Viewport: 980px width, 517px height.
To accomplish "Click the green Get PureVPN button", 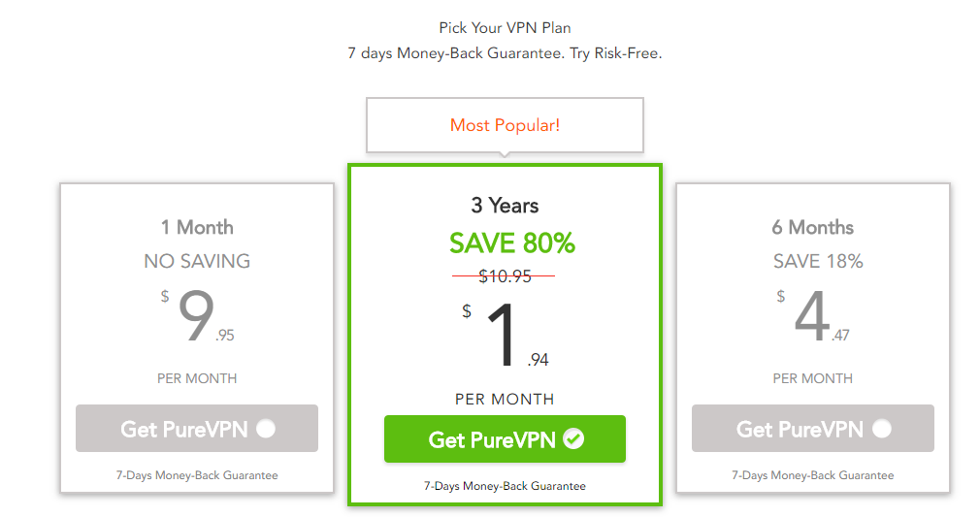I will click(505, 438).
